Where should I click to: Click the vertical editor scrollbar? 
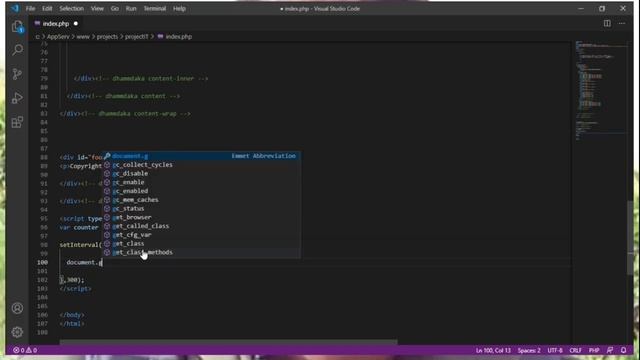[x=630, y=238]
